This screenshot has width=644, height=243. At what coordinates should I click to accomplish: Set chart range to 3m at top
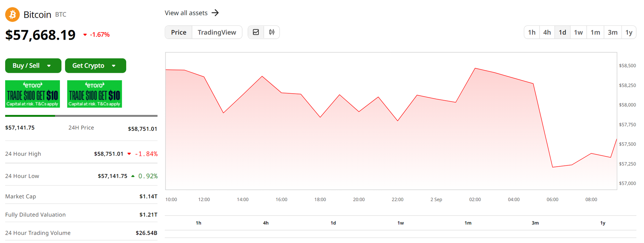coord(612,32)
